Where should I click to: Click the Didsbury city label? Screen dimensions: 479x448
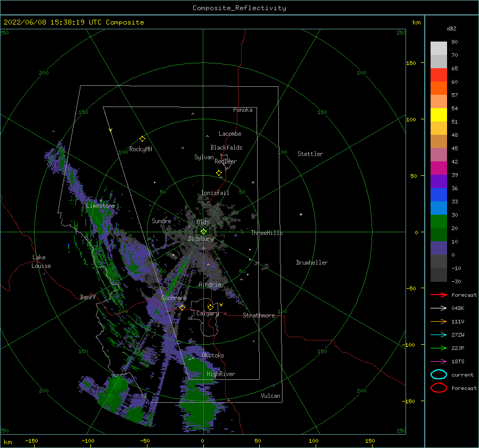pos(201,239)
